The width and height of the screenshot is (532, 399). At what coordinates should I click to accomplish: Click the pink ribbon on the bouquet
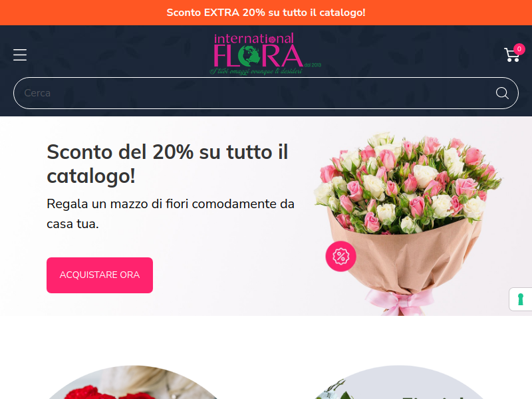(400, 302)
